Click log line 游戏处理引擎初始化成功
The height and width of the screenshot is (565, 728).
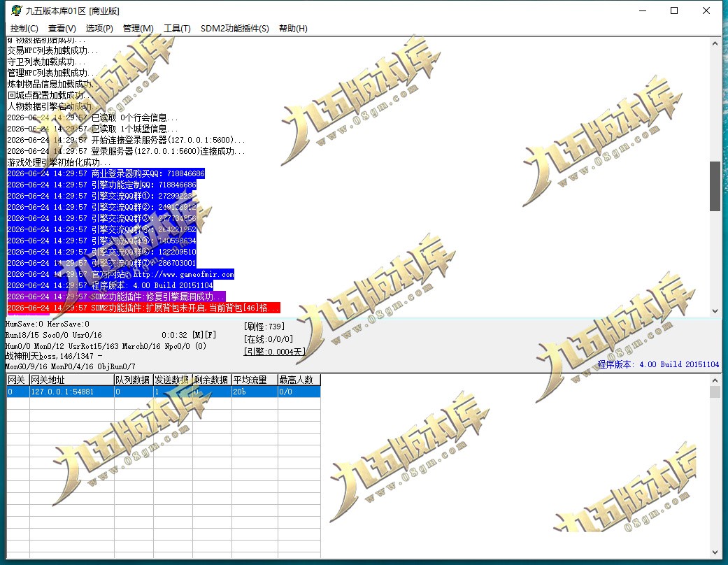(x=59, y=162)
